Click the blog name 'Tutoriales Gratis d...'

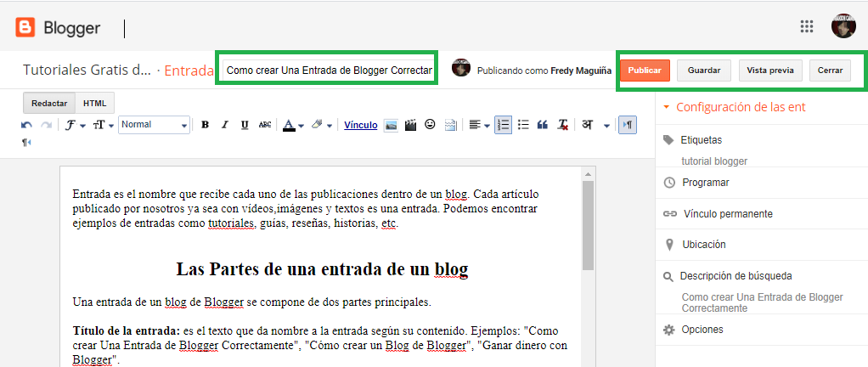(87, 71)
